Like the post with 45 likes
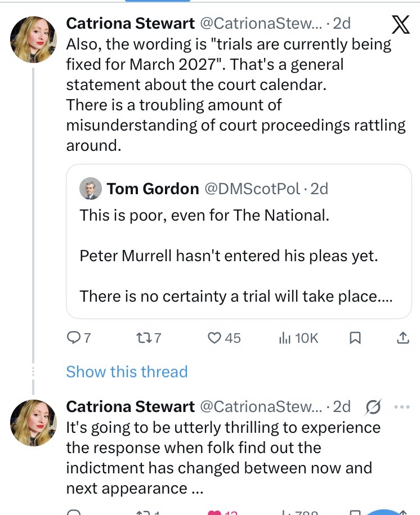This screenshot has height=515, width=420. click(215, 338)
